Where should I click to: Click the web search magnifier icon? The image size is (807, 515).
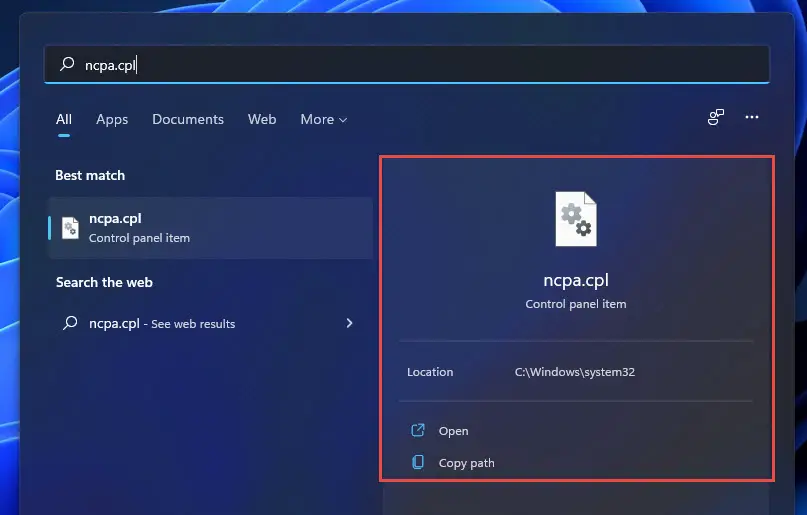[70, 323]
